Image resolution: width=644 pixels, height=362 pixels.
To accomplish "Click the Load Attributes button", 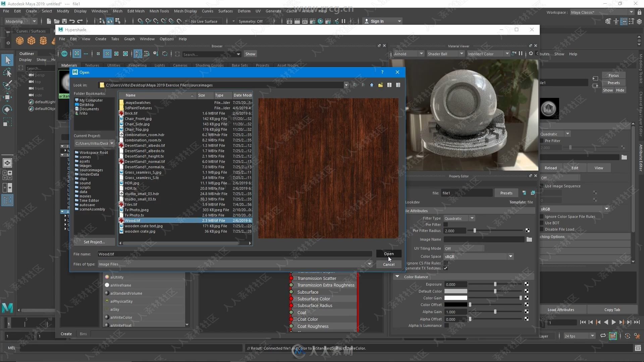I will coord(561,310).
